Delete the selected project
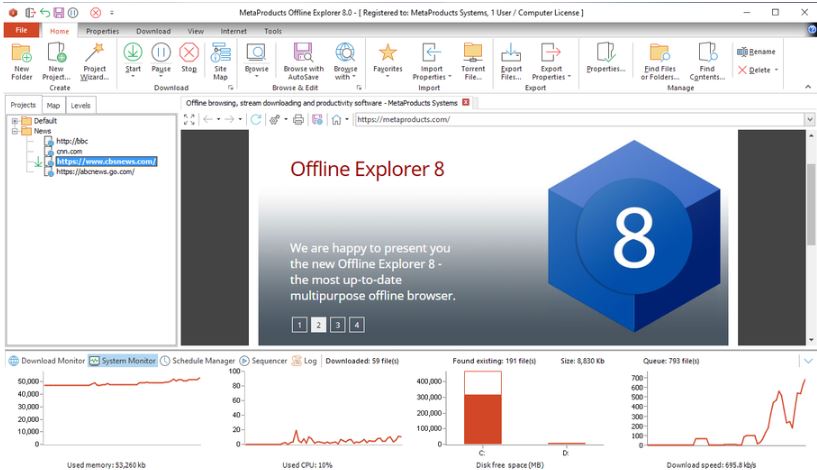This screenshot has width=817, height=470. [x=753, y=70]
